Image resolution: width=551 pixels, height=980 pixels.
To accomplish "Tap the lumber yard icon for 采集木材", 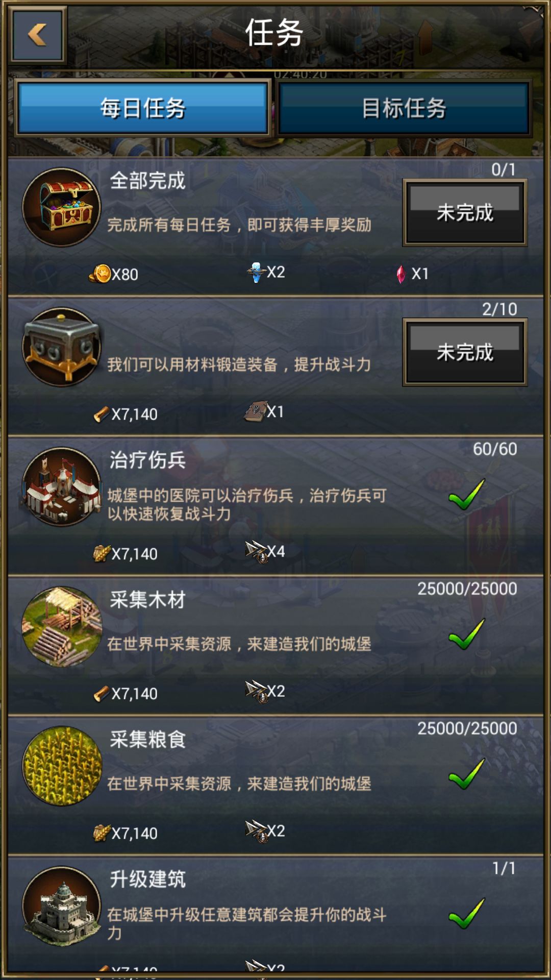I will 61,627.
